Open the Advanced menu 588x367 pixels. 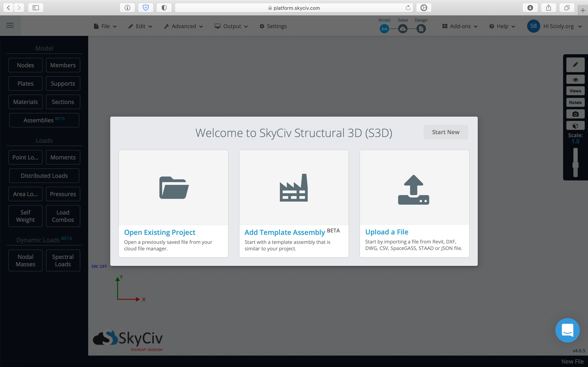[x=184, y=26]
